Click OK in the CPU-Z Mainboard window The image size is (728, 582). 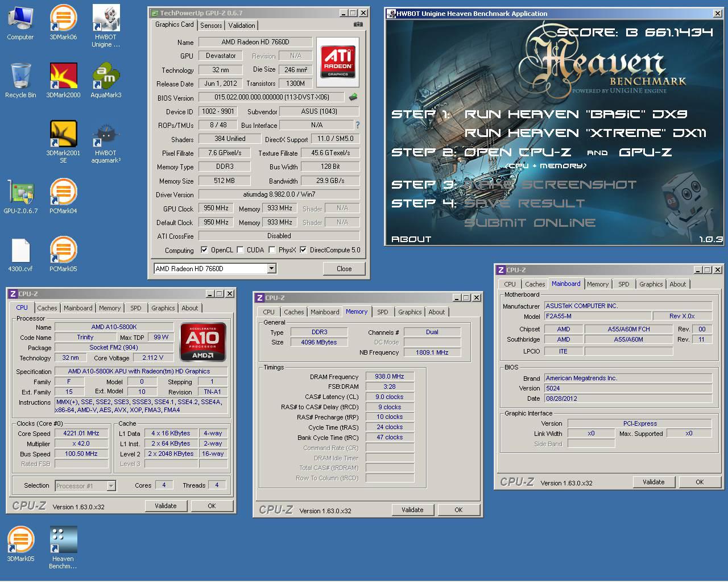700,482
